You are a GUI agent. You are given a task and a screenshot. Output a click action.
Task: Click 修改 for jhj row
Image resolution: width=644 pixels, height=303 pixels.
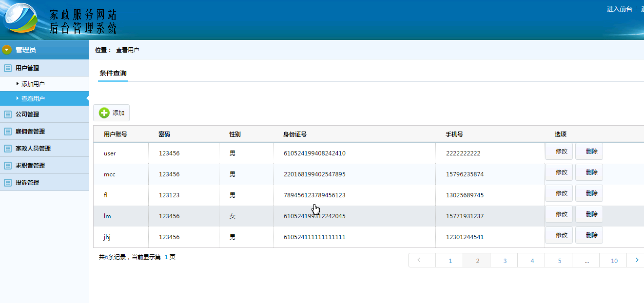pyautogui.click(x=559, y=235)
